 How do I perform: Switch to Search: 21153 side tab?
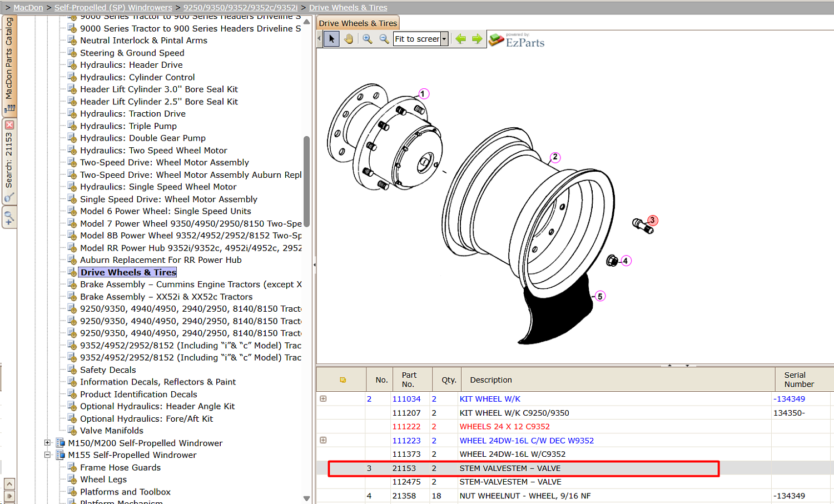[x=9, y=162]
